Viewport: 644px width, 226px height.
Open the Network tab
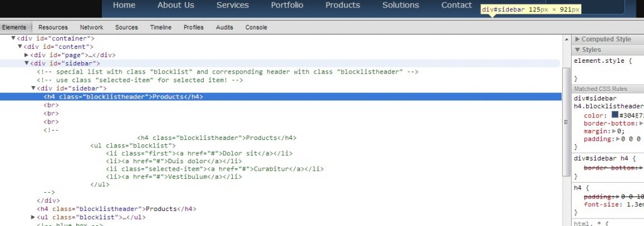(92, 28)
